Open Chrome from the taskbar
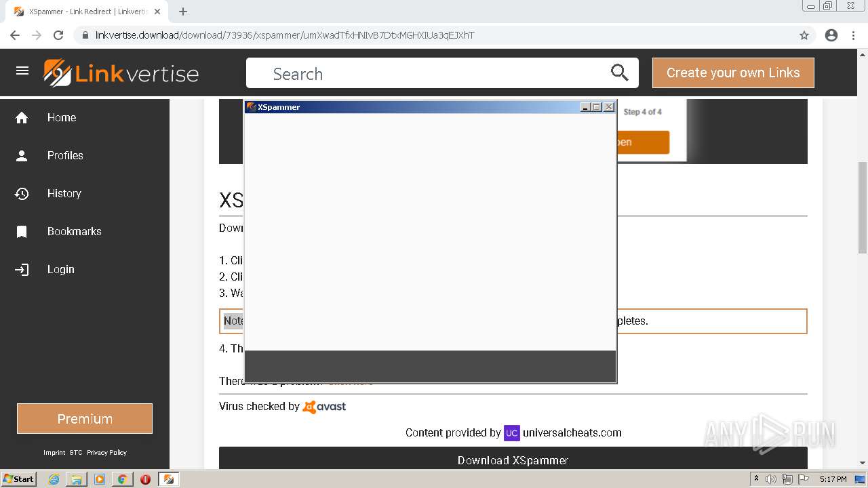 click(x=123, y=479)
